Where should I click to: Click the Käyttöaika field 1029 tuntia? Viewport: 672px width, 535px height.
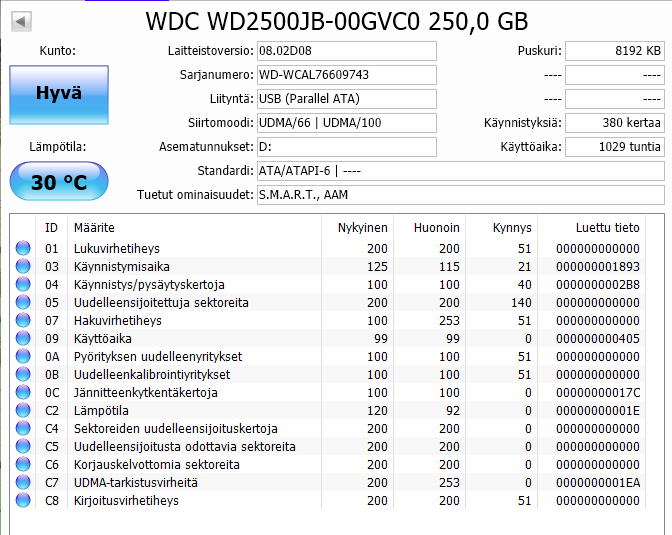615,147
